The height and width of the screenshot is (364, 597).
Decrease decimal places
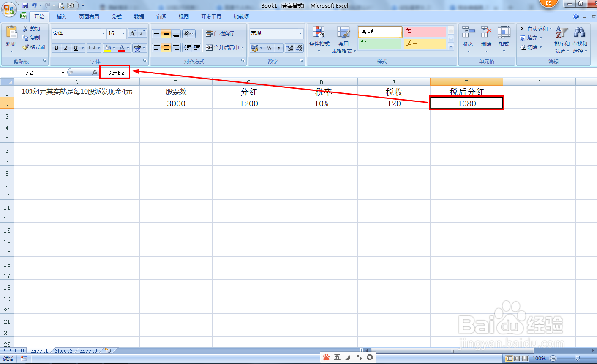[299, 48]
